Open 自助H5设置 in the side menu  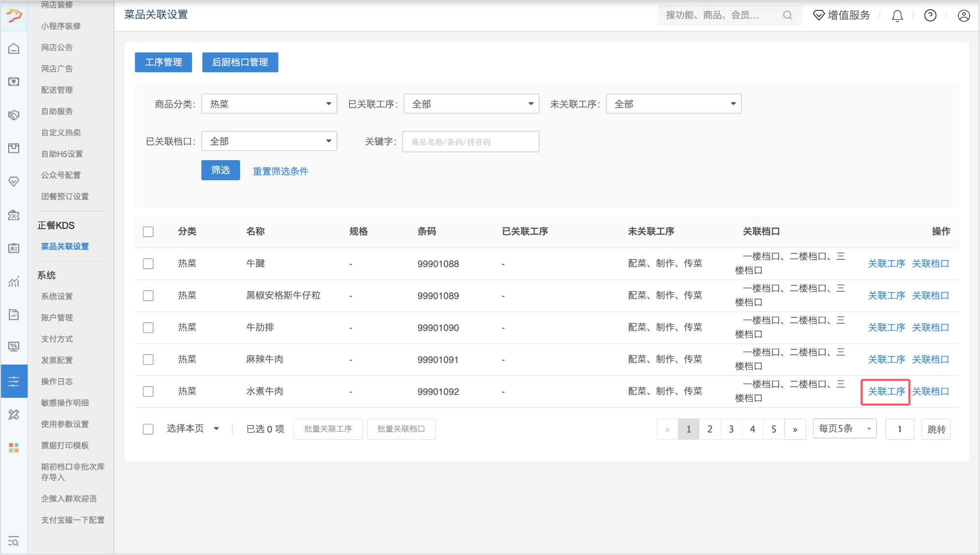62,154
